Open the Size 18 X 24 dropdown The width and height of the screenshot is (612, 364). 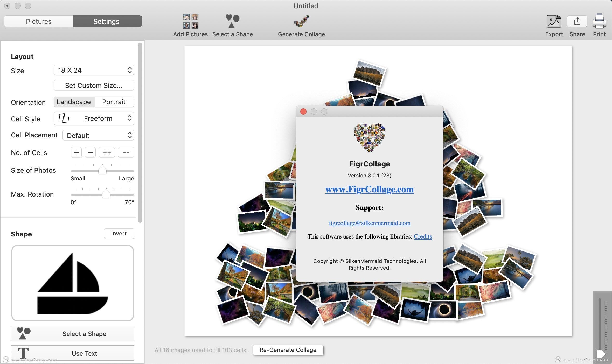pyautogui.click(x=94, y=70)
